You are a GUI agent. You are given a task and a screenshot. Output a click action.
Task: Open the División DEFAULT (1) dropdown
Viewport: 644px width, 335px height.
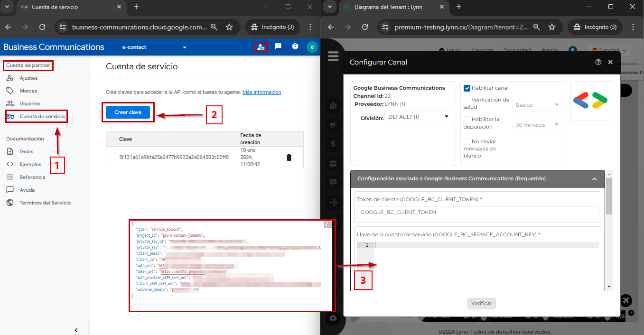tap(419, 117)
